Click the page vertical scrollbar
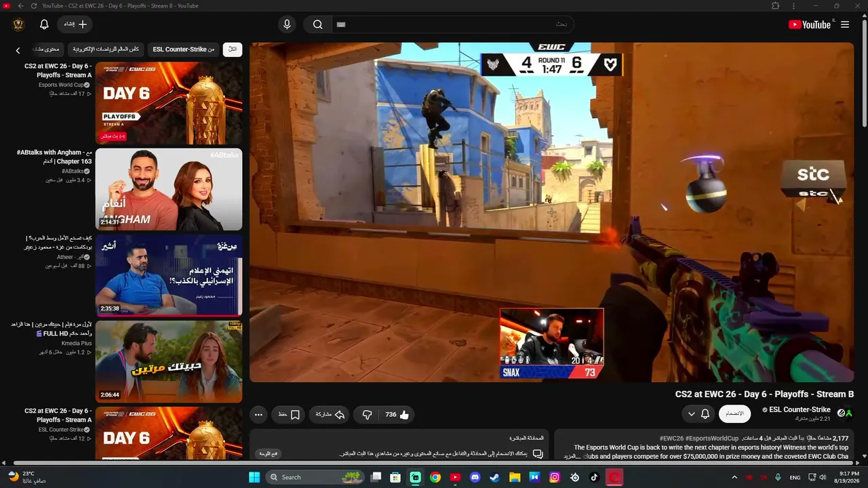This screenshot has height=488, width=868. (864, 73)
